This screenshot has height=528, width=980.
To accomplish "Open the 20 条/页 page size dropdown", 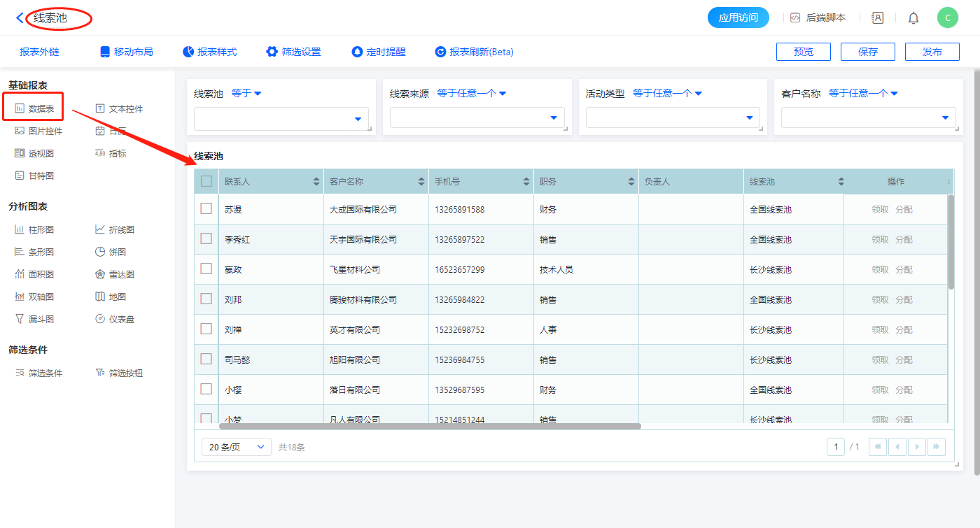I will pos(236,447).
